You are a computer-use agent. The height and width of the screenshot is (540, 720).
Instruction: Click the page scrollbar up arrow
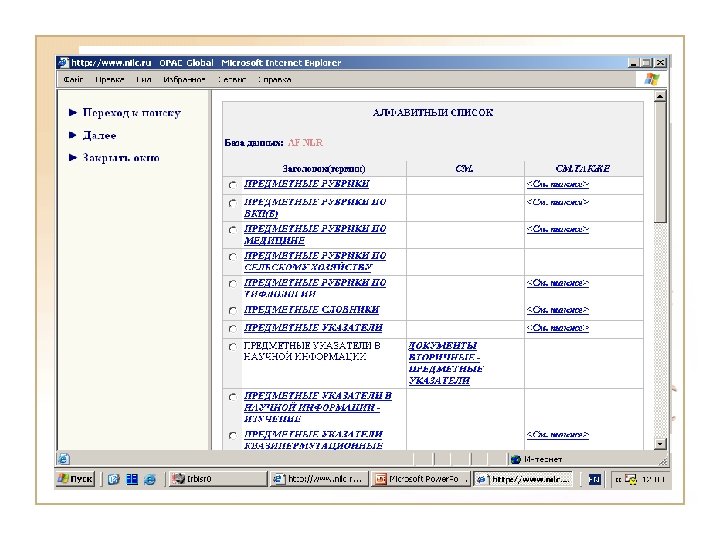tap(660, 96)
